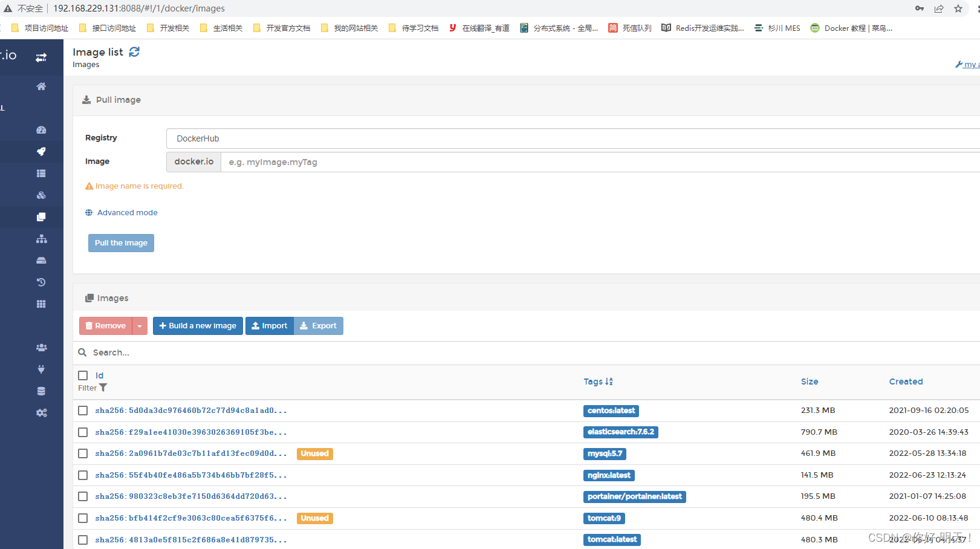Open the 生活相关 bookmark folder
This screenshot has width=980, height=549.
(221, 28)
